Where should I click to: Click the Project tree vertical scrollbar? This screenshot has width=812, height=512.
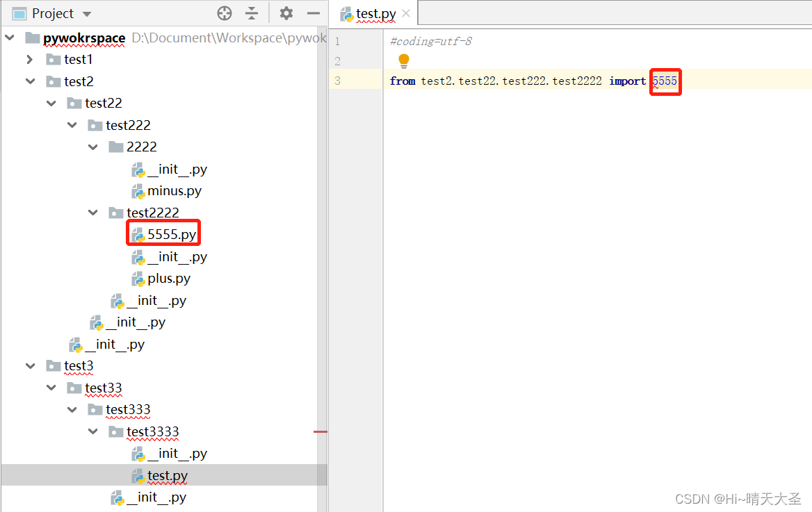point(322,270)
